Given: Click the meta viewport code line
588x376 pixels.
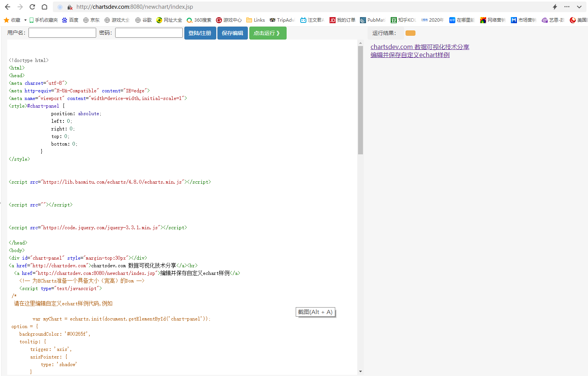Looking at the screenshot, I should 98,98.
